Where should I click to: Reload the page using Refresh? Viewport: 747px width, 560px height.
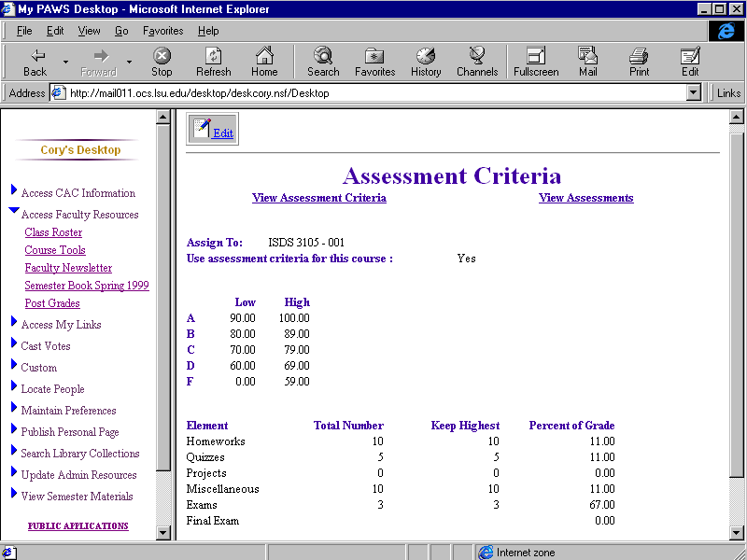213,63
